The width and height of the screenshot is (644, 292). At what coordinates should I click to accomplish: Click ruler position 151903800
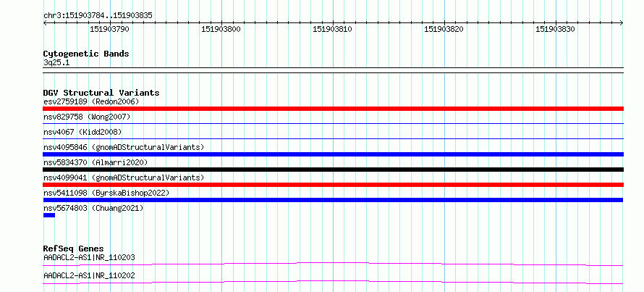point(221,29)
